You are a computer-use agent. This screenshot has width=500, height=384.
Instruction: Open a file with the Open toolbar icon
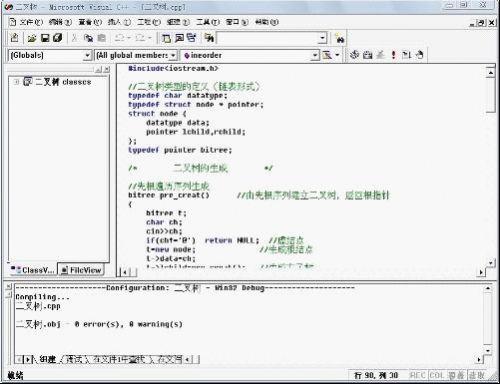(32, 38)
